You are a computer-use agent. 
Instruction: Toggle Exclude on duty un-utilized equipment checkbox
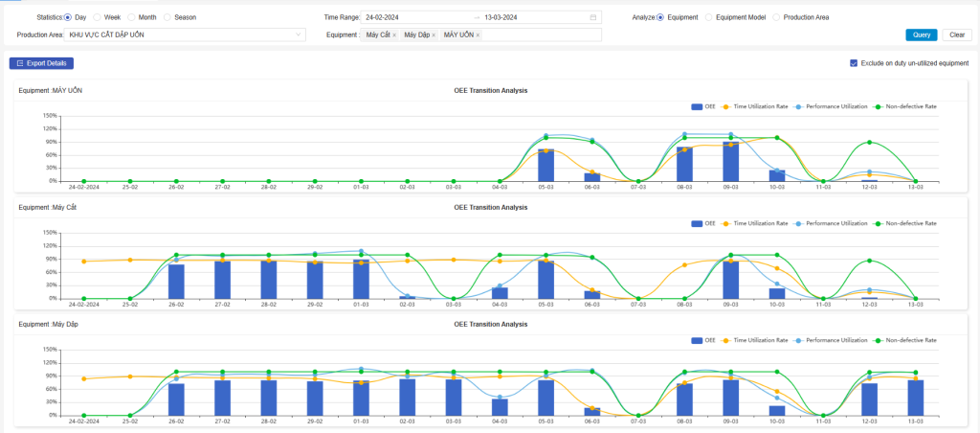(854, 63)
